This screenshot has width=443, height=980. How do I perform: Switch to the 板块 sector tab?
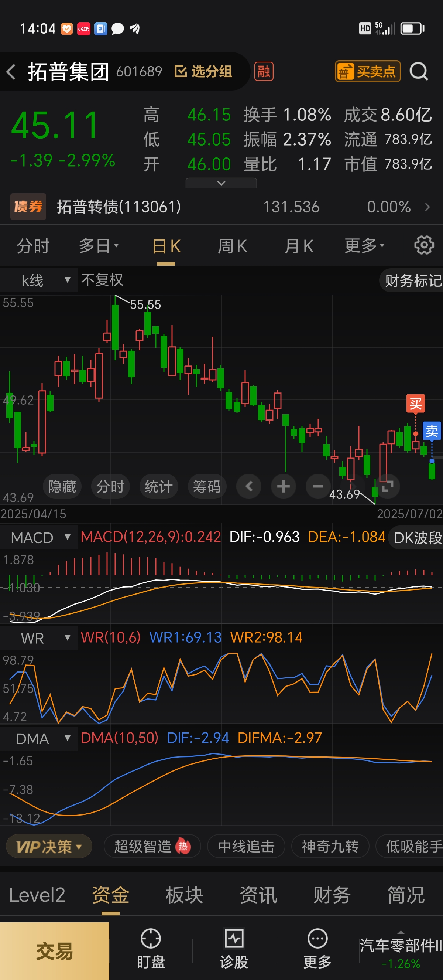click(x=185, y=895)
